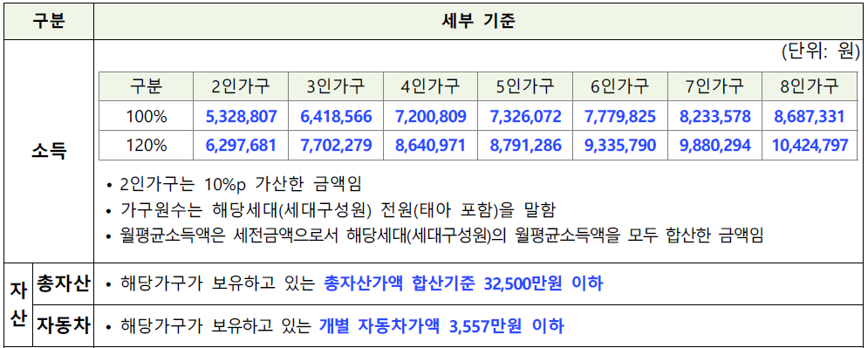Click the value 8,687,331
The width and height of the screenshot is (868, 348).
(x=810, y=116)
